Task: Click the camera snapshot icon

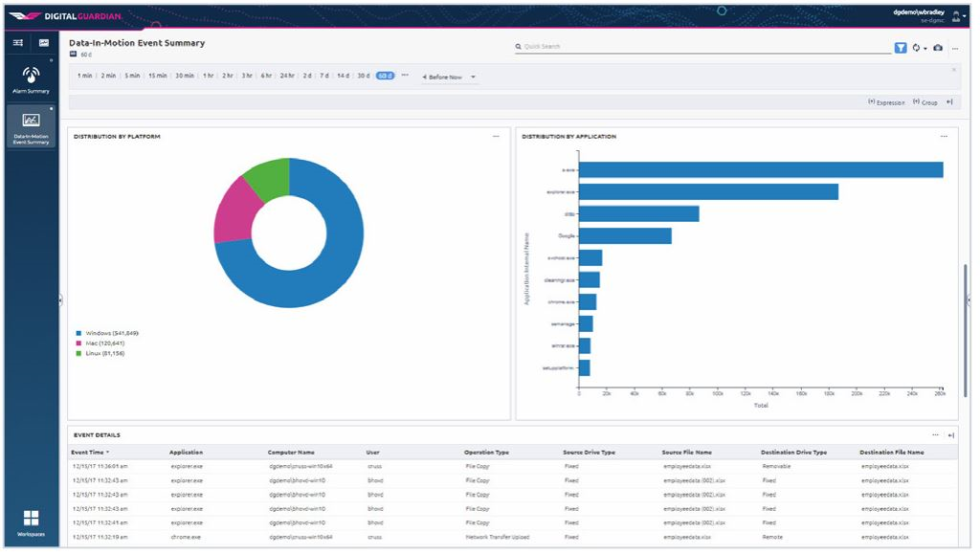Action: pyautogui.click(x=938, y=49)
